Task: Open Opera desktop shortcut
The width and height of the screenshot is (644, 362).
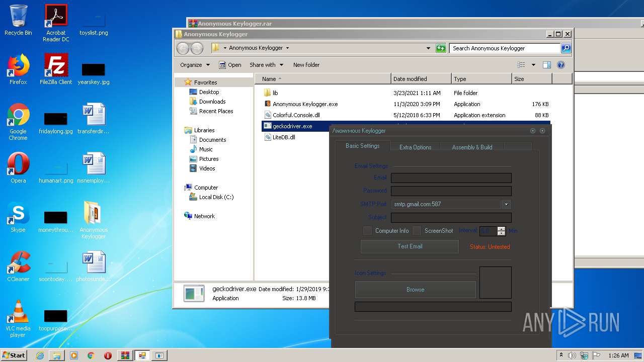Action: click(x=18, y=168)
